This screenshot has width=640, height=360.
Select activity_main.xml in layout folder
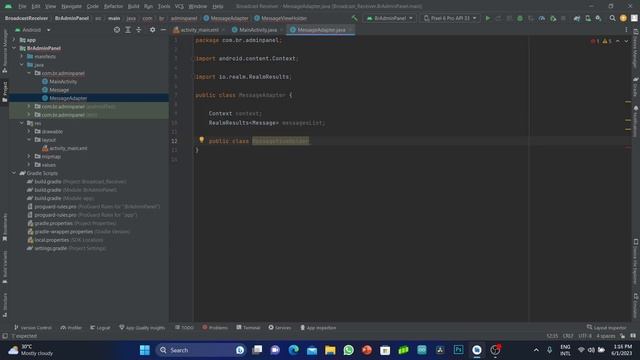click(68, 148)
